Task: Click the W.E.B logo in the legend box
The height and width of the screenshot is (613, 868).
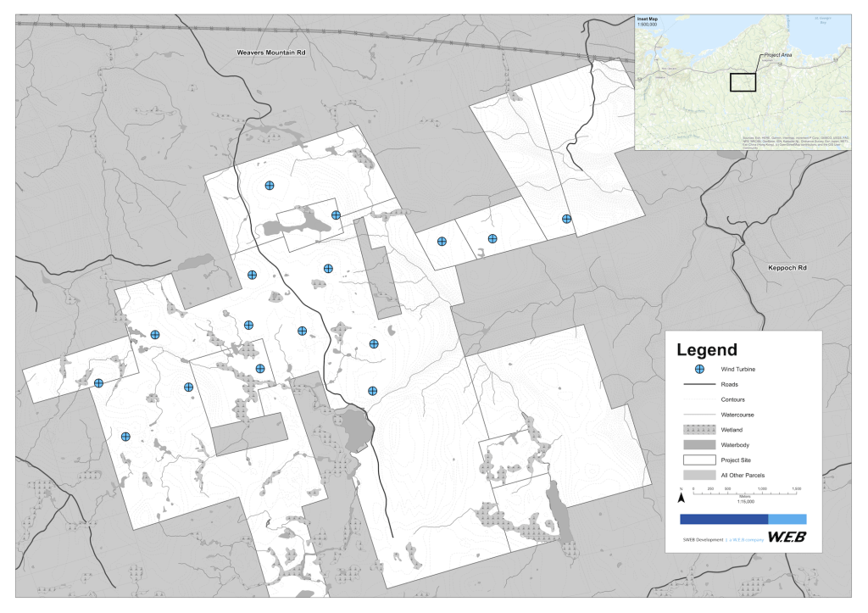Action: [x=787, y=537]
